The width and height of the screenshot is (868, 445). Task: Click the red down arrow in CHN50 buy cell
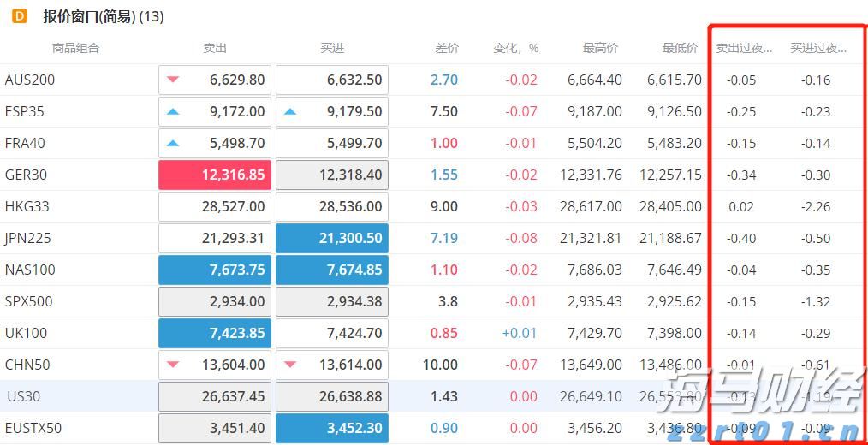[290, 365]
